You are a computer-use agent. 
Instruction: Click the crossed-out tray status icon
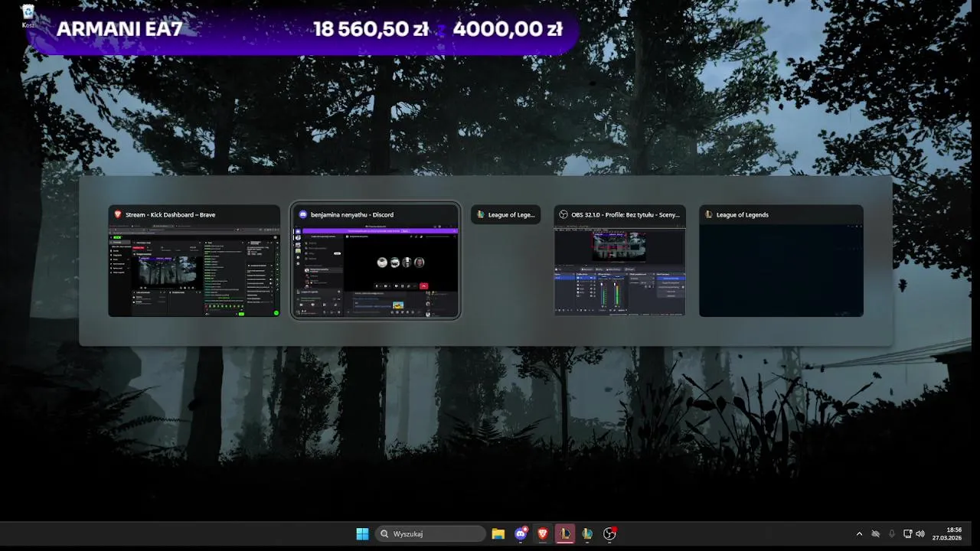point(876,534)
